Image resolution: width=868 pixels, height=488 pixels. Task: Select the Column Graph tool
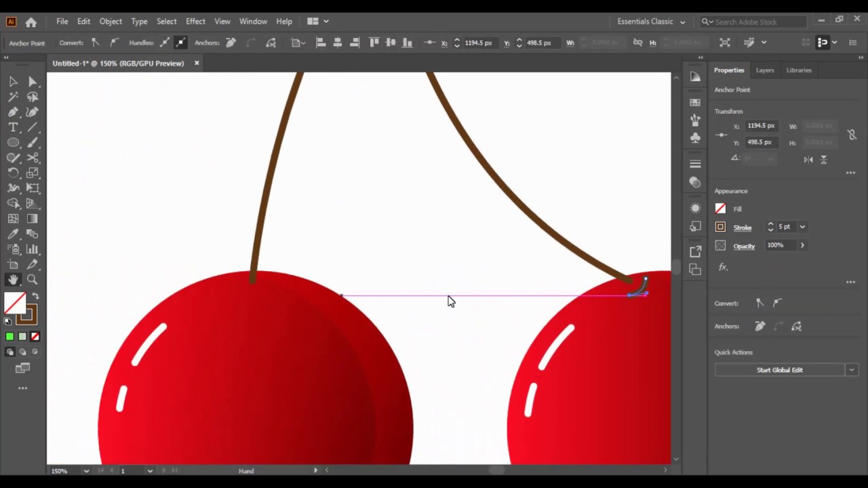tap(32, 249)
